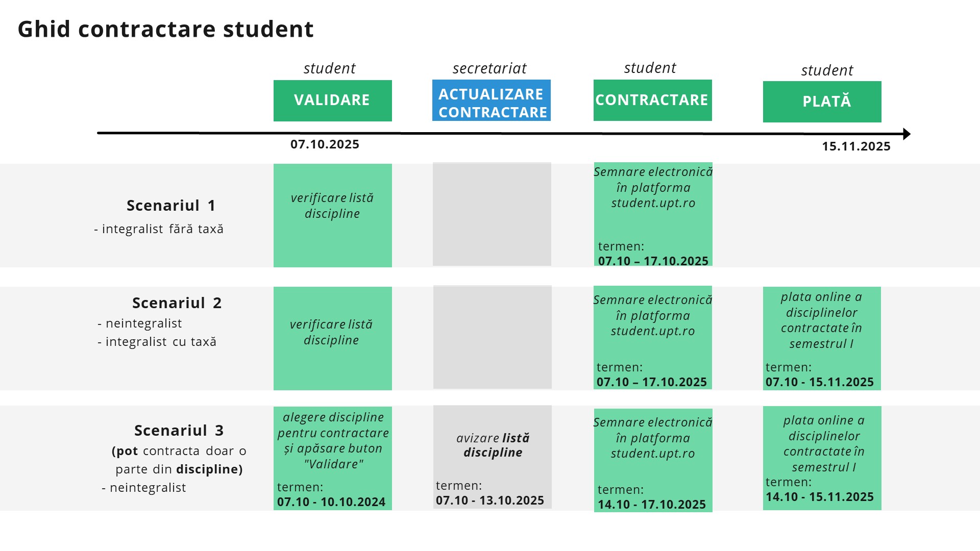This screenshot has width=980, height=551.
Task: Select the "avizare listă discipline" gray cell
Action: click(x=493, y=445)
